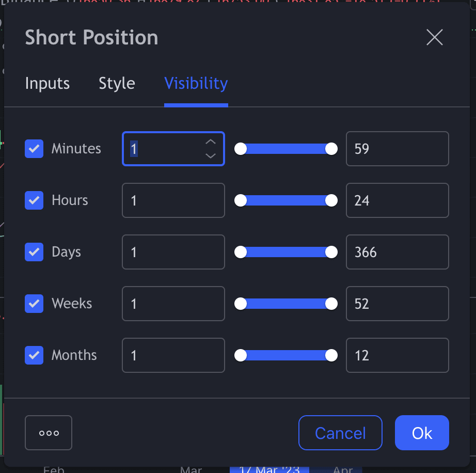The width and height of the screenshot is (476, 473).
Task: Toggle the Months visibility checkbox
Action: pyautogui.click(x=34, y=355)
